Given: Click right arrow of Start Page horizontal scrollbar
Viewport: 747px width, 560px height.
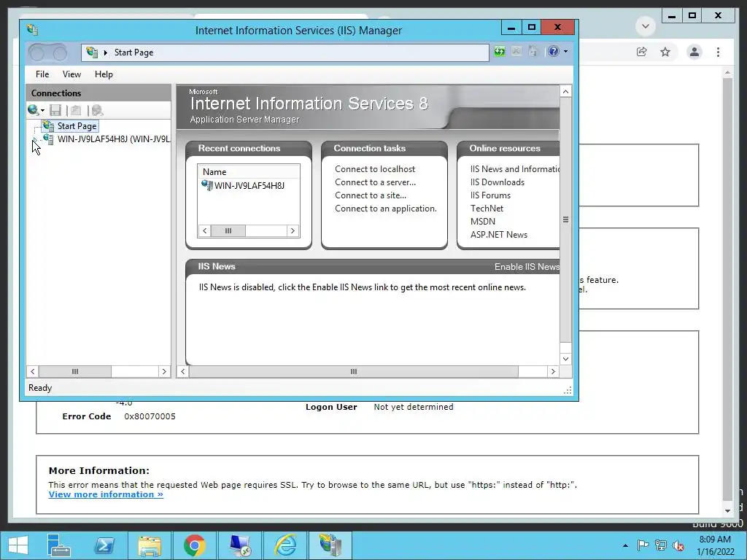Looking at the screenshot, I should click(553, 371).
